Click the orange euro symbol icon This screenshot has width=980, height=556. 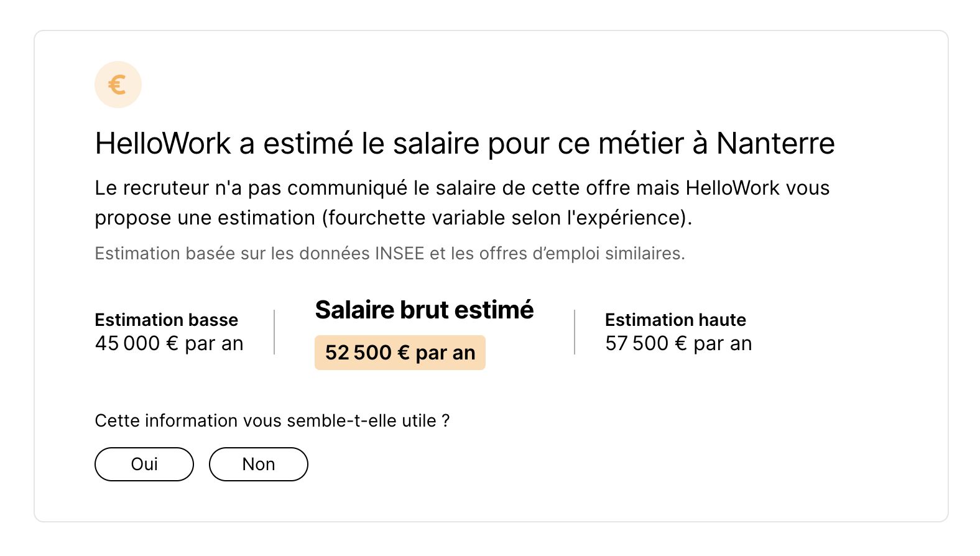pos(118,85)
